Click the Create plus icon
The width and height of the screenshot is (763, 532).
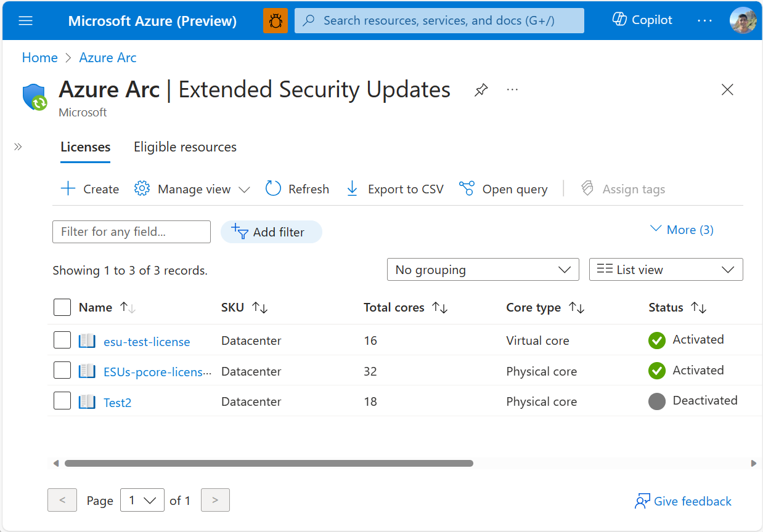click(x=67, y=188)
